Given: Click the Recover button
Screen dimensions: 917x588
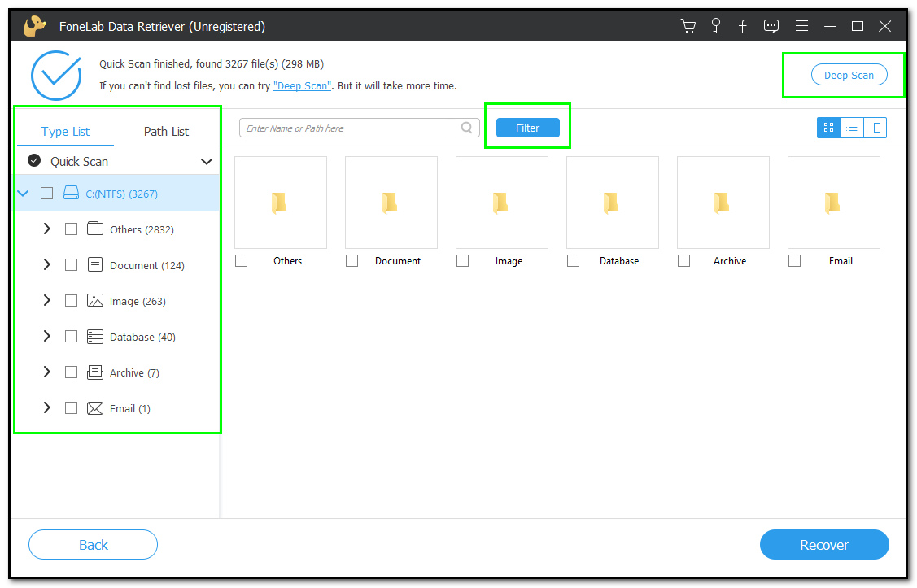Looking at the screenshot, I should [x=824, y=545].
